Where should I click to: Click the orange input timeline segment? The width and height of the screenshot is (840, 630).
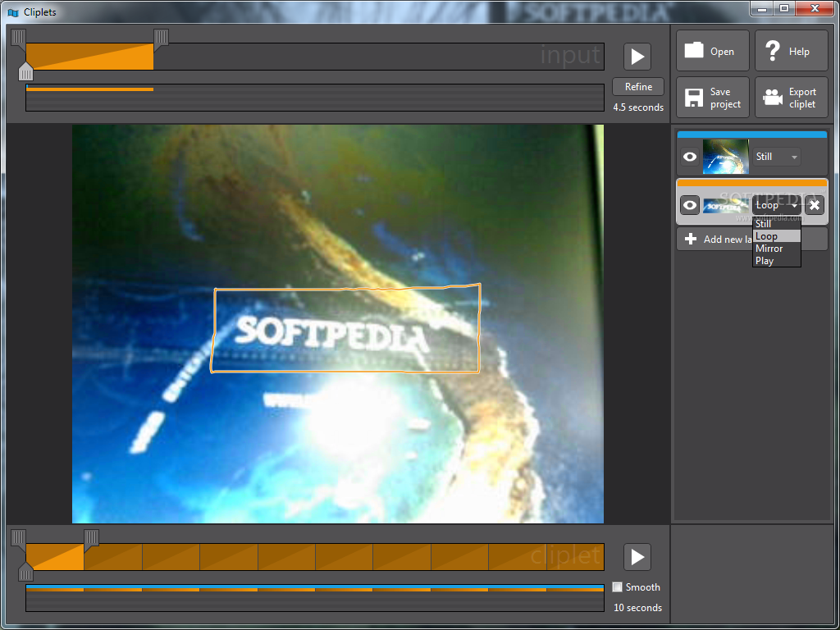tap(89, 57)
